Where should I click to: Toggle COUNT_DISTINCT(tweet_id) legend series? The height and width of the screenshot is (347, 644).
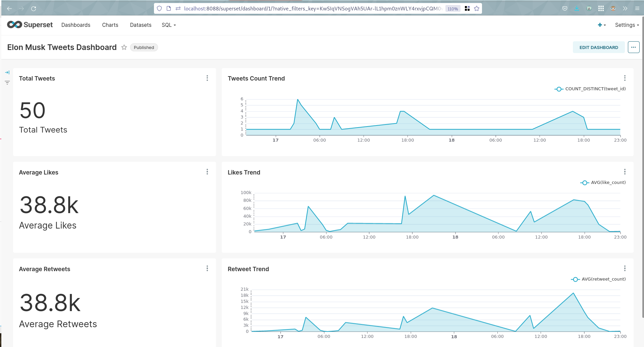(x=590, y=89)
